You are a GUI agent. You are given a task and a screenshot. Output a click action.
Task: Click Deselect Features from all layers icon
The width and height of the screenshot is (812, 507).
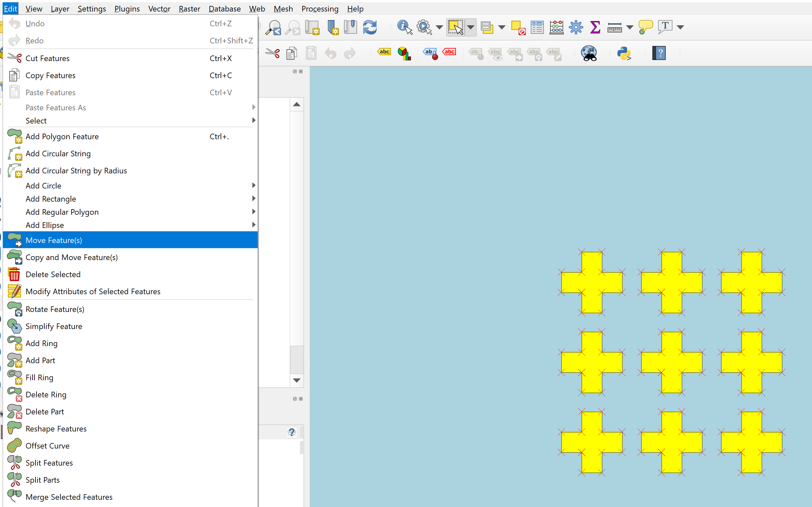click(x=518, y=27)
